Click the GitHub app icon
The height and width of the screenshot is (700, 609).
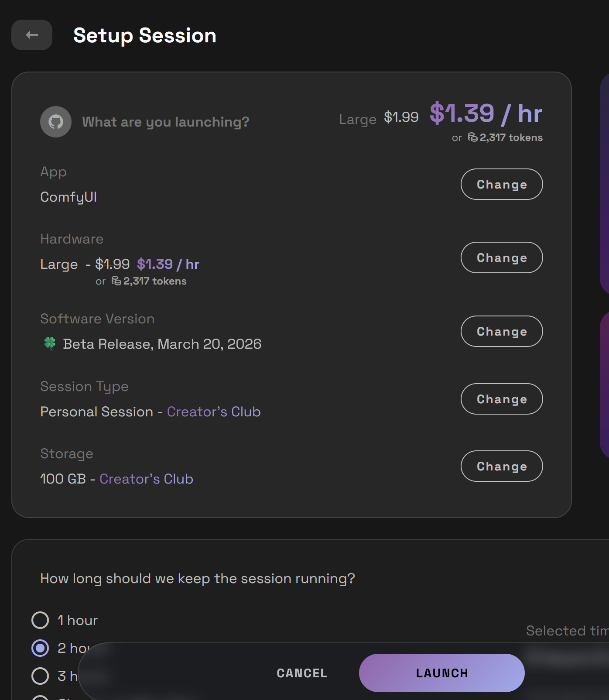pyautogui.click(x=55, y=122)
